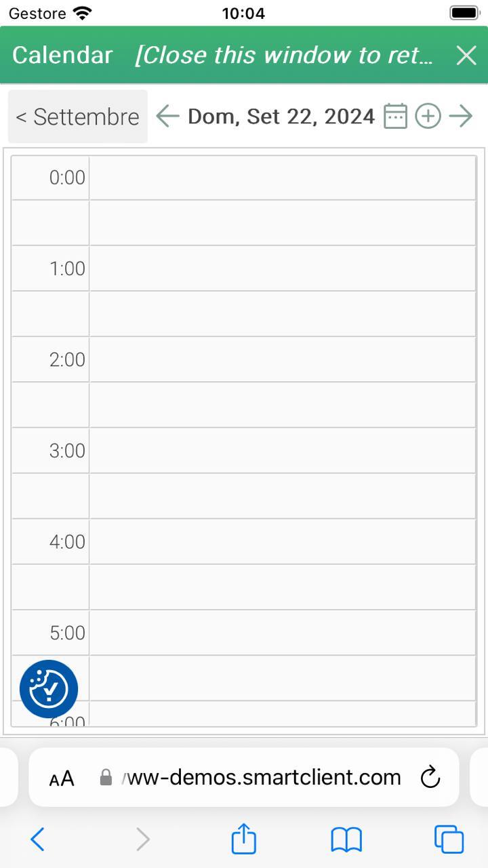Select the 1:00 time slot
The height and width of the screenshot is (868, 488).
[x=283, y=269]
